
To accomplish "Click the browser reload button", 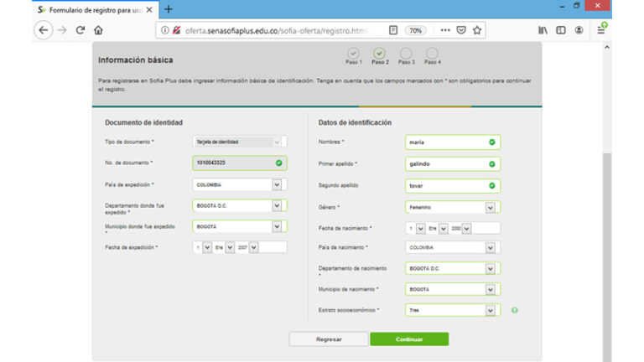I will [x=80, y=30].
